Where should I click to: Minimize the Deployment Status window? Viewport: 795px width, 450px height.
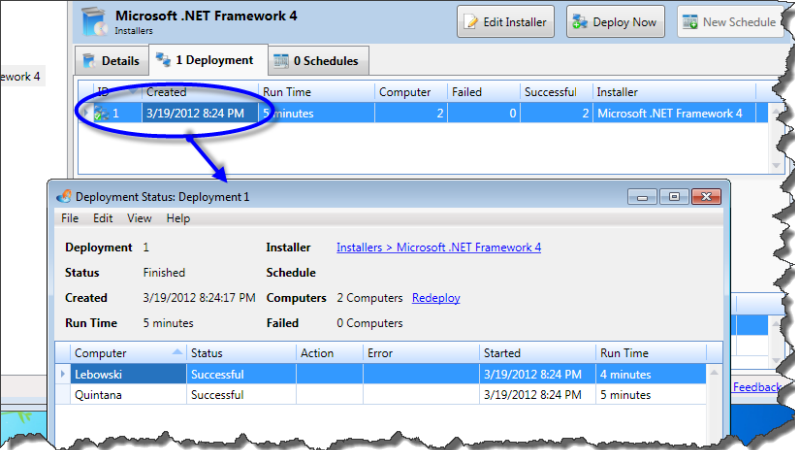[x=642, y=197]
